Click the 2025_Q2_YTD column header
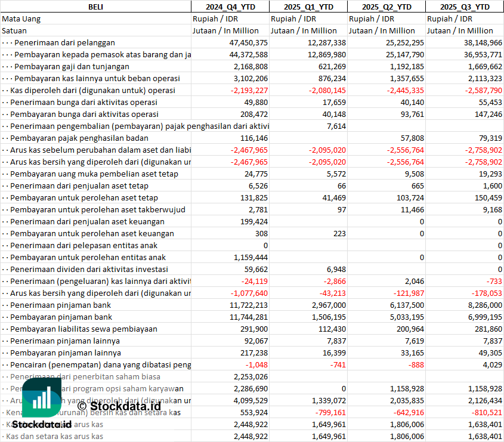Viewport: 504px width, 442px height. (x=386, y=7)
